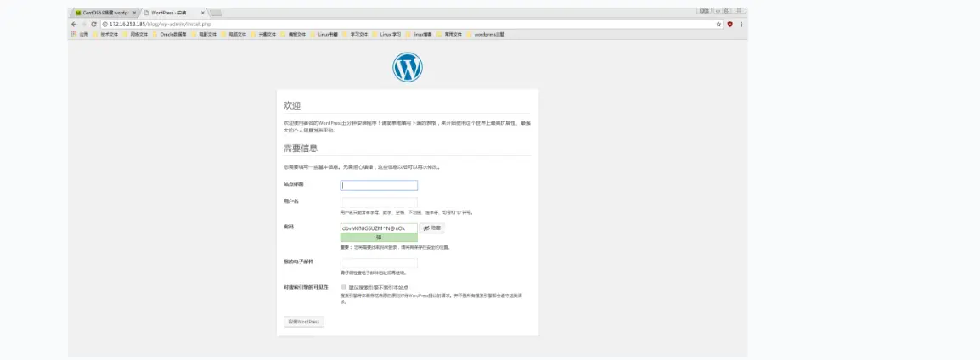Image resolution: width=980 pixels, height=360 pixels.
Task: Click the email address input field
Action: 379,263
